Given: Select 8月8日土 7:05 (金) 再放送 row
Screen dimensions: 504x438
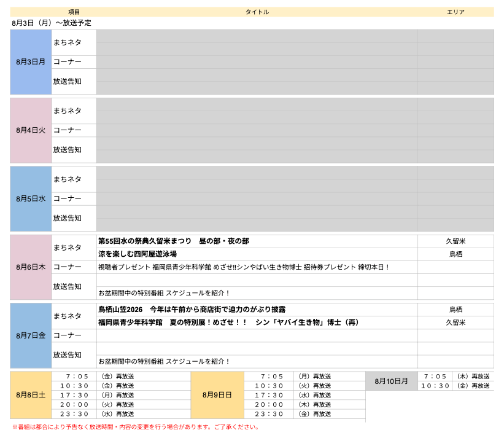Looking at the screenshot, I should pos(121,376).
